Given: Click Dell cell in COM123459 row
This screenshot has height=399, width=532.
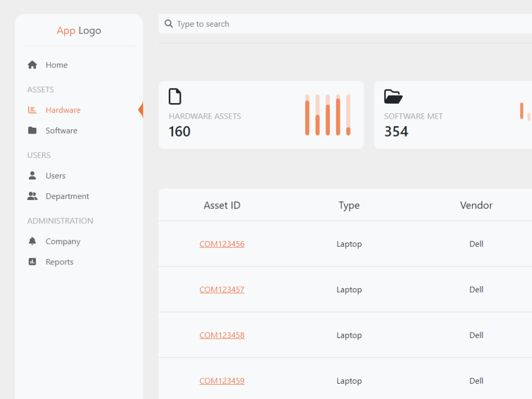Looking at the screenshot, I should pos(476,381).
